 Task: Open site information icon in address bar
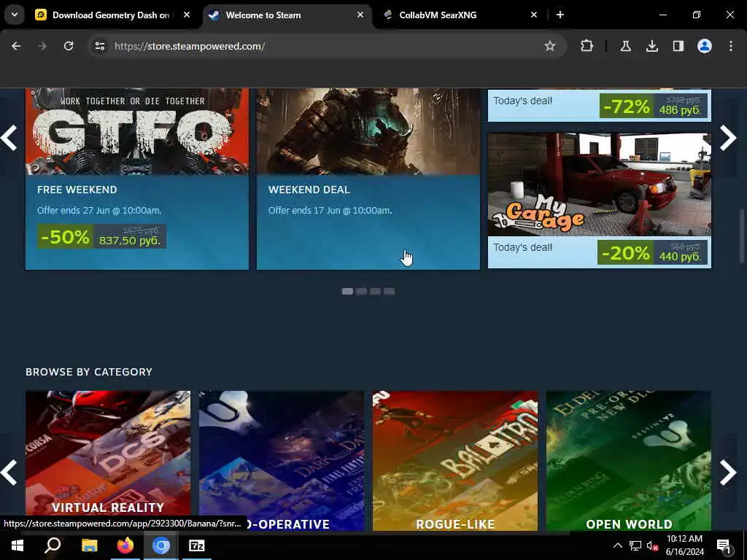[99, 46]
